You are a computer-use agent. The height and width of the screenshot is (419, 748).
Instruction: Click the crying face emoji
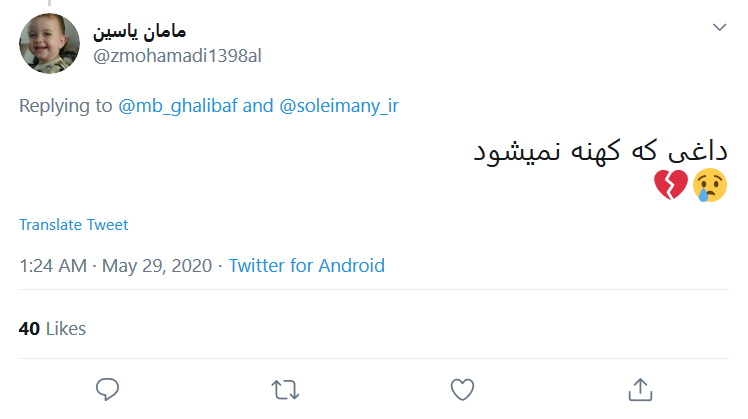(709, 185)
